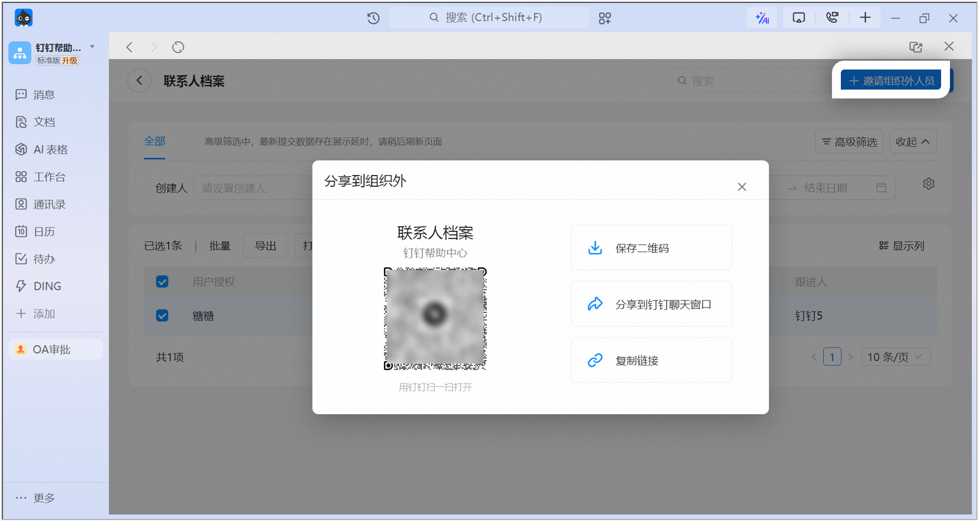Viewport: 980px width, 522px height.
Task: Select OA审批 in the sidebar
Action: point(55,349)
